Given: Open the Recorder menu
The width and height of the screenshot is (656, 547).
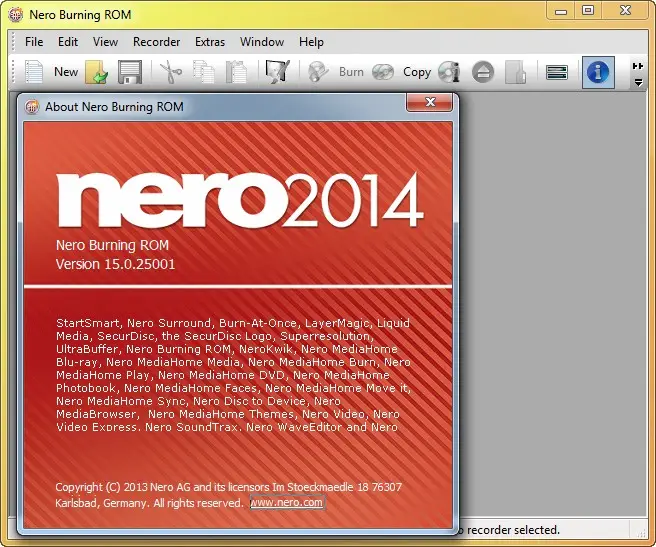Looking at the screenshot, I should click(x=156, y=42).
